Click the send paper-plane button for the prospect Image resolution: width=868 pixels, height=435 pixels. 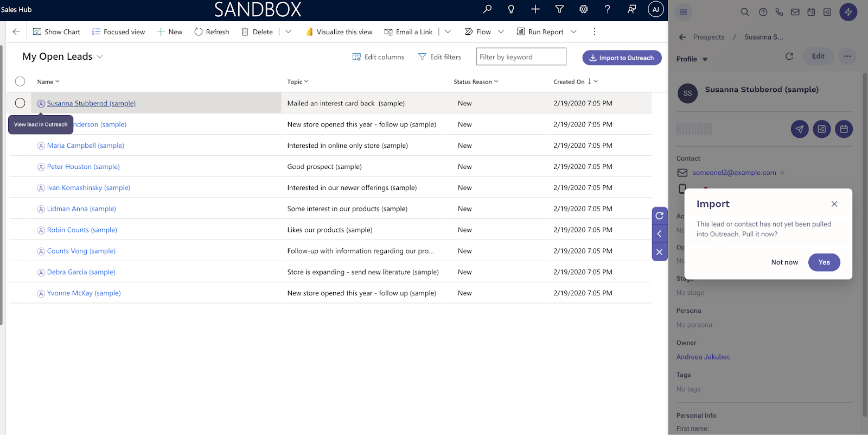click(x=800, y=129)
